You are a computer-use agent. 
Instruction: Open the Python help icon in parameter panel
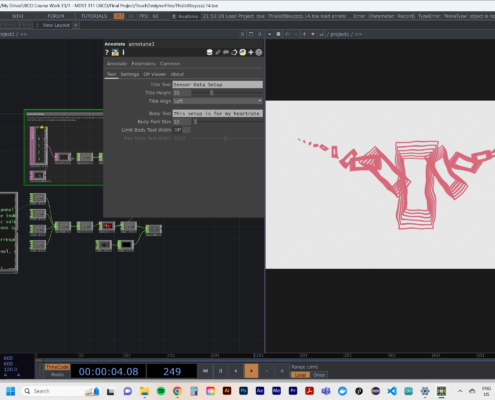pyautogui.click(x=115, y=52)
